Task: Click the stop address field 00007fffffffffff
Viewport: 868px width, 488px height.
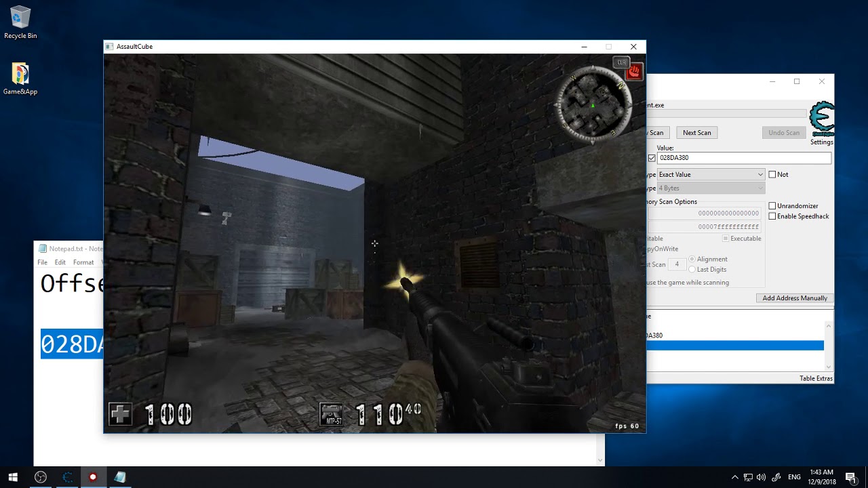Action: click(705, 226)
